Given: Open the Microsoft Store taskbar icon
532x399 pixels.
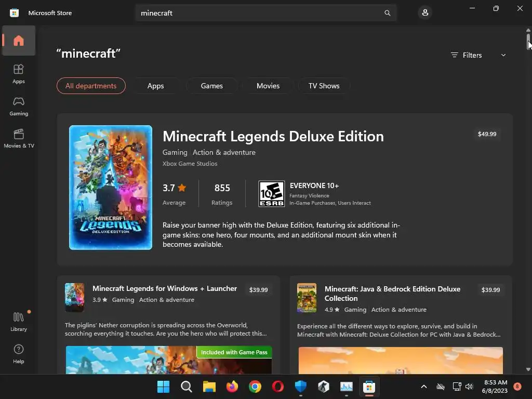Looking at the screenshot, I should (x=369, y=387).
